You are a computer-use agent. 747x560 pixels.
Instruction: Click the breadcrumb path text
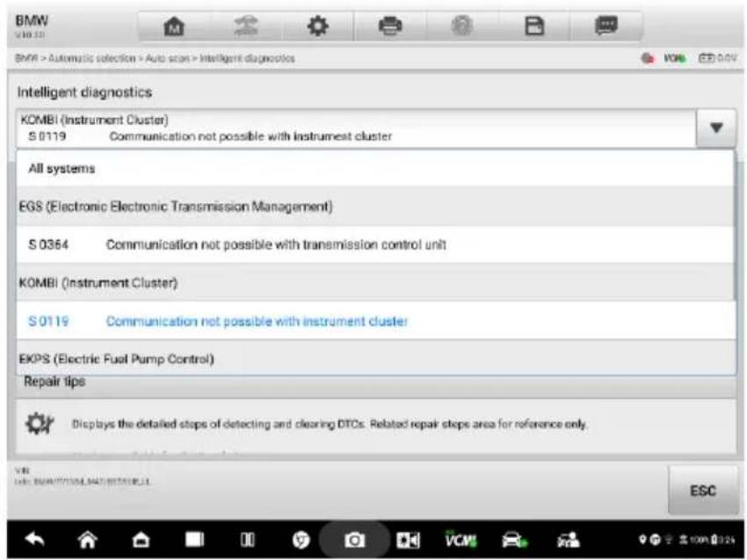[x=155, y=58]
